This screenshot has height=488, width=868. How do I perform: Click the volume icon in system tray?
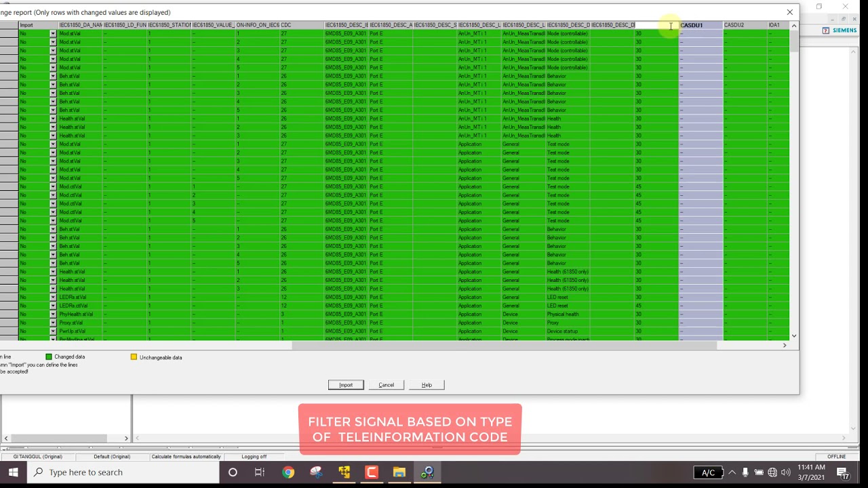(x=785, y=472)
